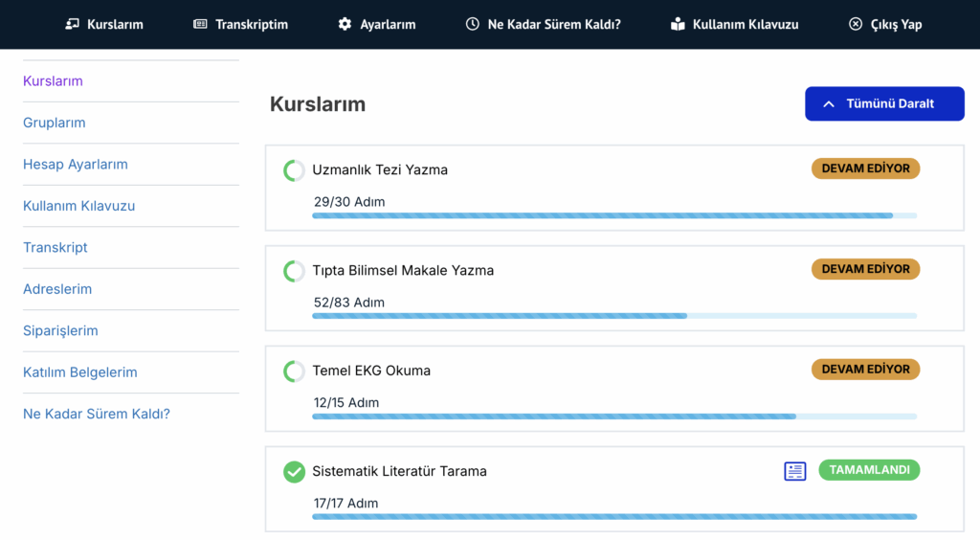This screenshot has height=540, width=980.
Task: Open settings via the Ayarlarım gear icon
Action: click(x=345, y=24)
